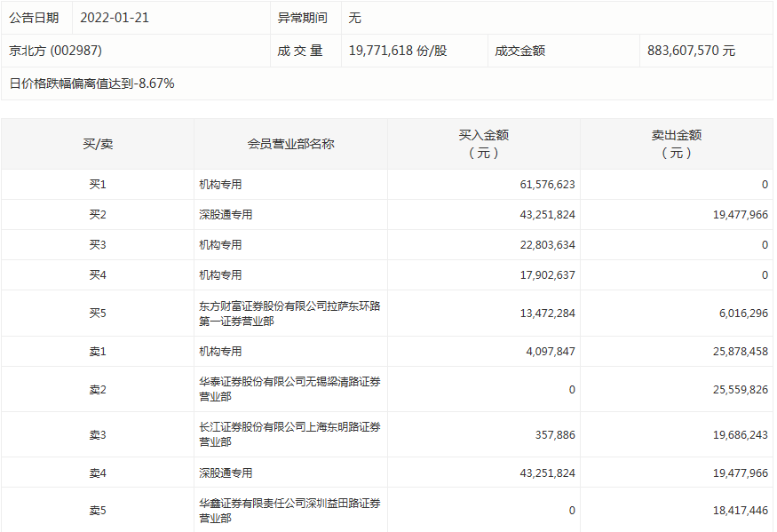This screenshot has height=532, width=777.
Task: Click 深股通专用 in the 买2 row
Action: [x=226, y=215]
